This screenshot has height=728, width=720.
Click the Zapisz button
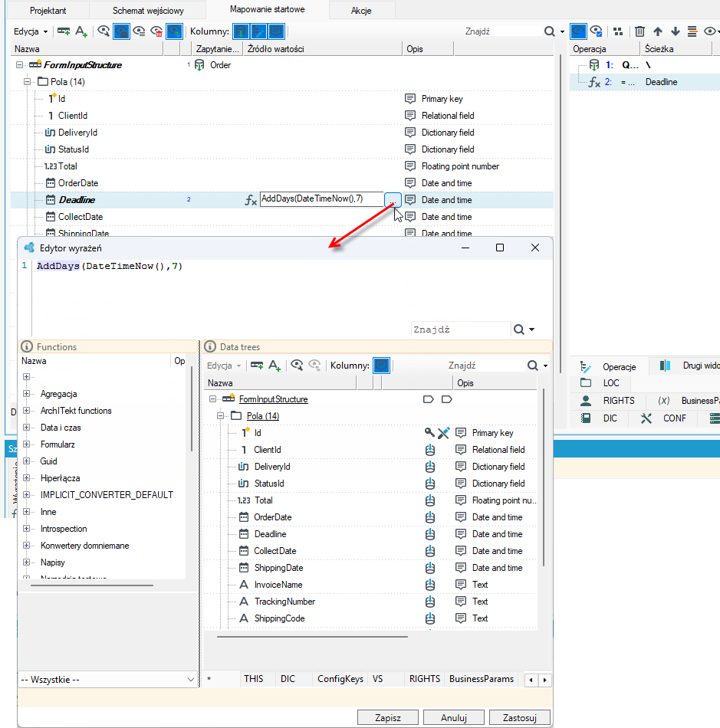click(x=388, y=718)
